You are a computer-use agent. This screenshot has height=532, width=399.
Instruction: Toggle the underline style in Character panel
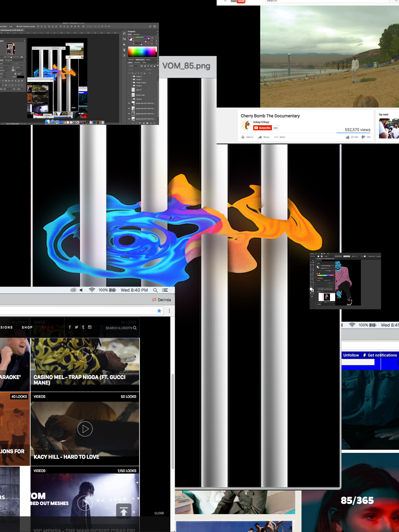click(19, 81)
